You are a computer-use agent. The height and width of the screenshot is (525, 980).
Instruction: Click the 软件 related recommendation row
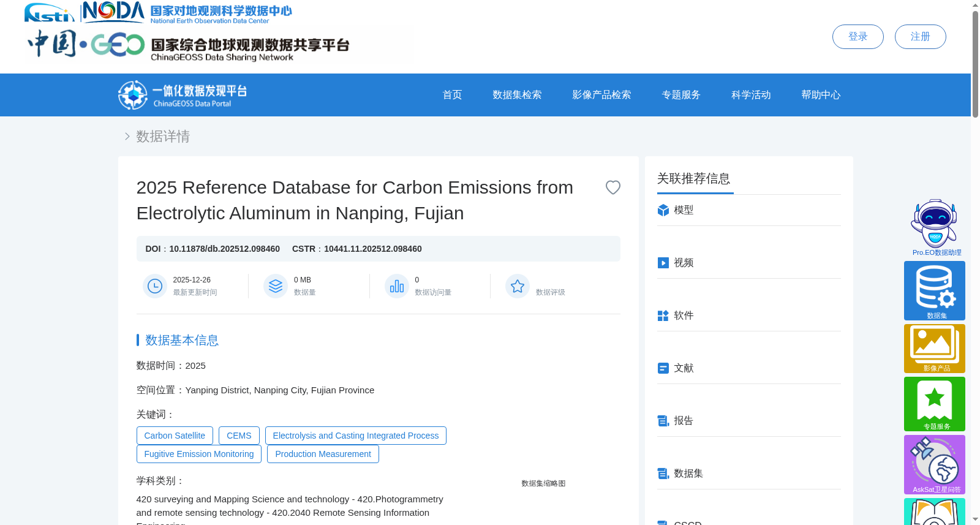click(748, 315)
